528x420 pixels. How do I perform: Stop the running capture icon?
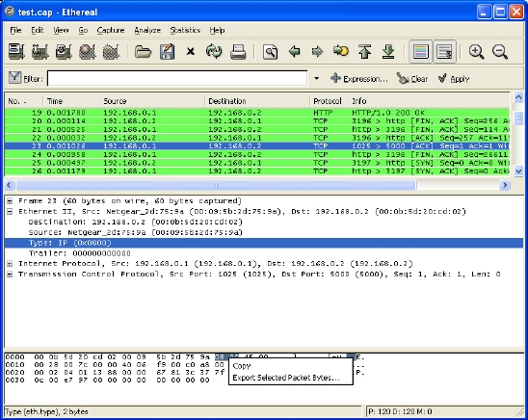pos(88,51)
